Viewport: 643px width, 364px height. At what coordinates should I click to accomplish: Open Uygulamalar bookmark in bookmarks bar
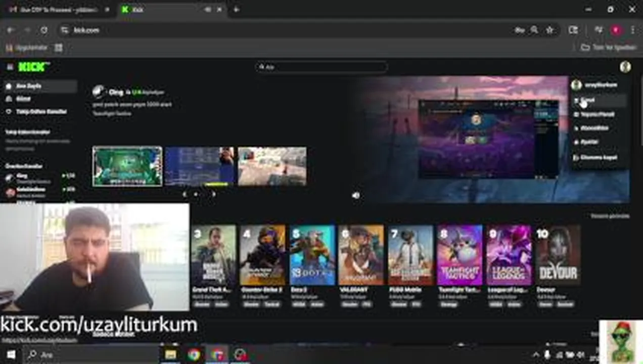pyautogui.click(x=26, y=48)
